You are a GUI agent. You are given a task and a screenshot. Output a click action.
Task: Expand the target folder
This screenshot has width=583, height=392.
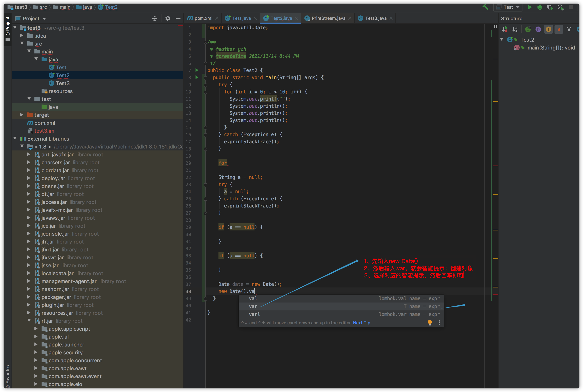pyautogui.click(x=22, y=115)
